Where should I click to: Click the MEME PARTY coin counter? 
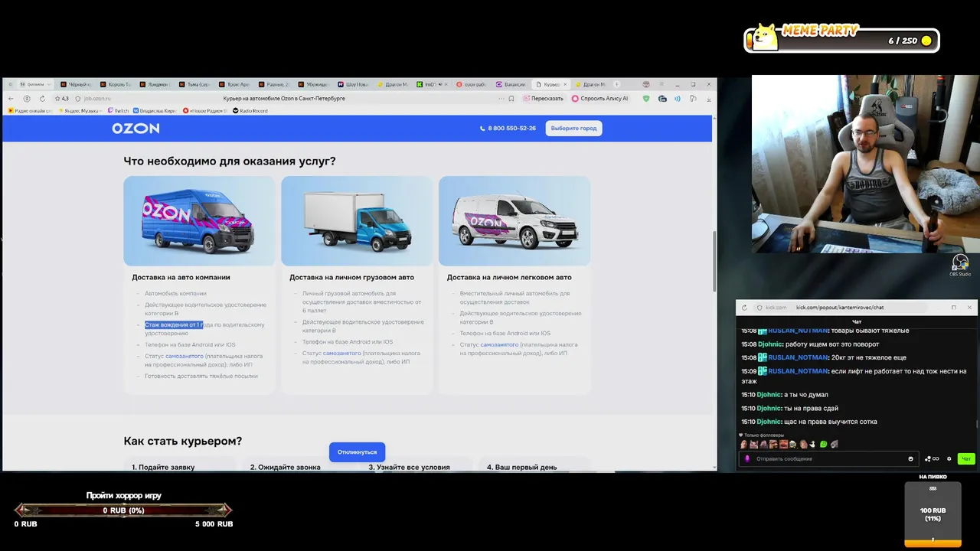point(841,39)
